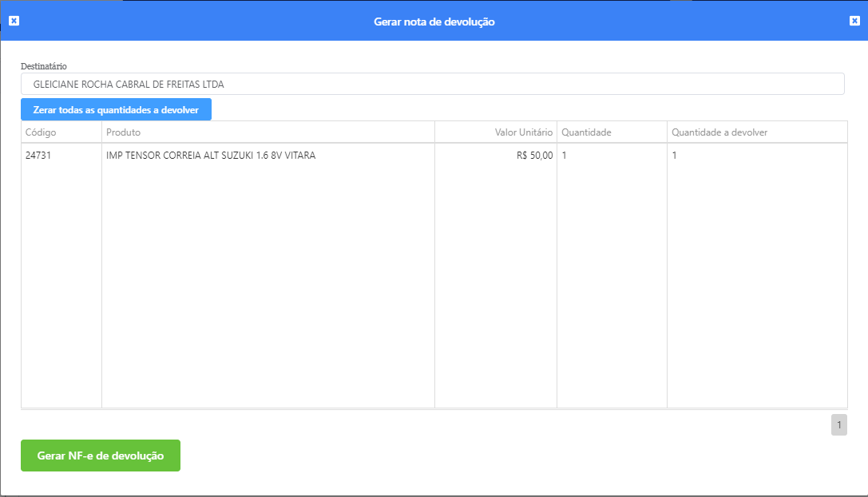Sort by the Produto column header

[124, 132]
